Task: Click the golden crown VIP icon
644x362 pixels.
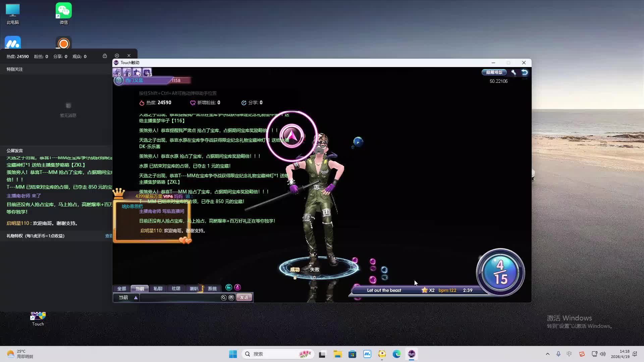Action: coord(118,193)
